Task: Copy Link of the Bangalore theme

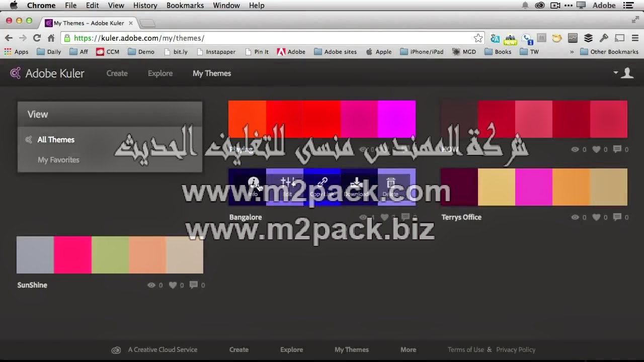Action: [x=322, y=187]
